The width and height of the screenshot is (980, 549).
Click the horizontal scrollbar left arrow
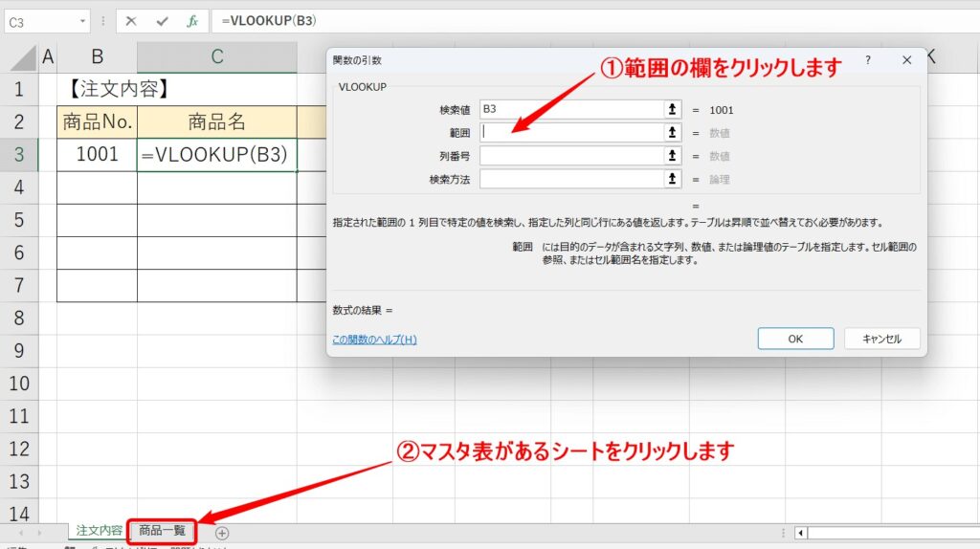coord(801,533)
